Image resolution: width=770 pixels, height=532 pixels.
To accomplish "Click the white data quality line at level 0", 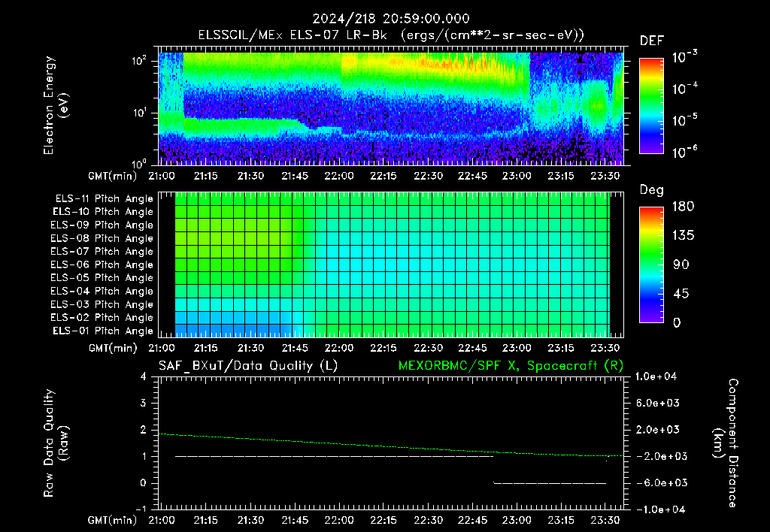I will (550, 483).
